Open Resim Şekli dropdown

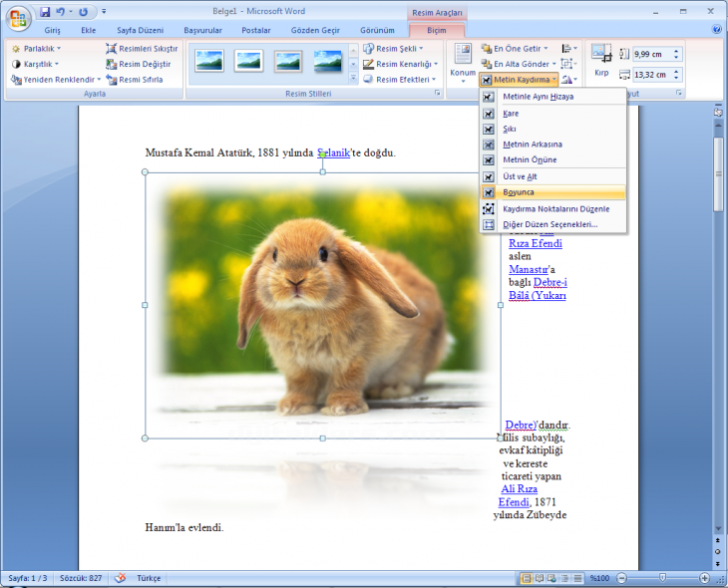[394, 48]
